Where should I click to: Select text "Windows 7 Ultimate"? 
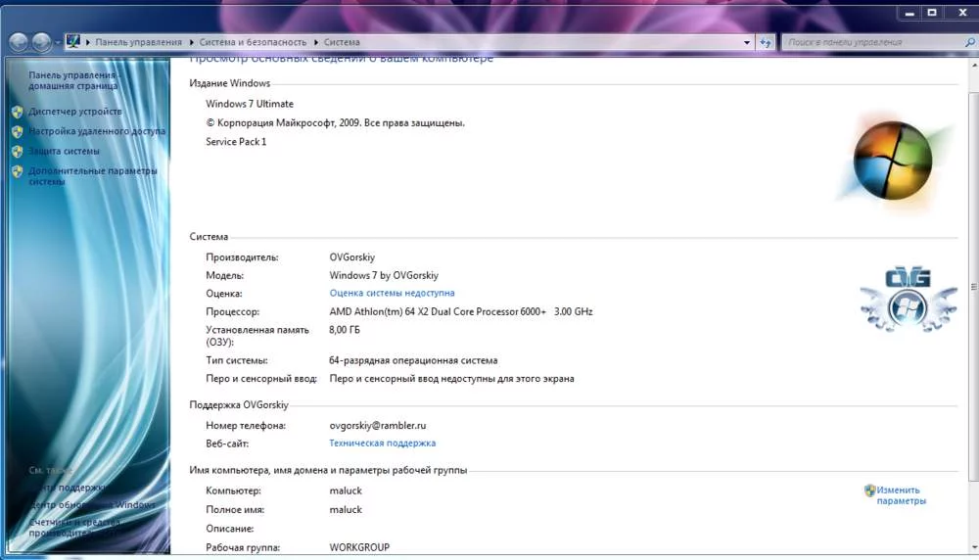tap(250, 104)
